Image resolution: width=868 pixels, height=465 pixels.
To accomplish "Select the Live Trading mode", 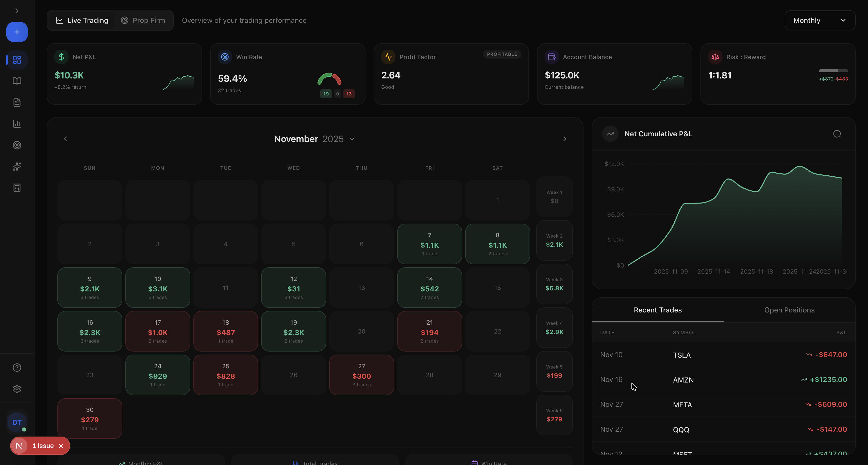I will [x=82, y=20].
